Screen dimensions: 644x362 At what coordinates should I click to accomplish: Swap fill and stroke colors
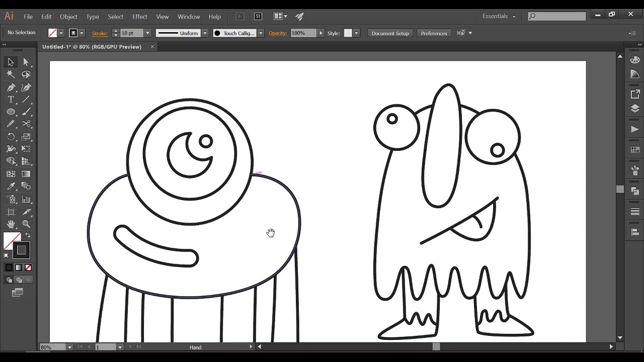tap(28, 235)
